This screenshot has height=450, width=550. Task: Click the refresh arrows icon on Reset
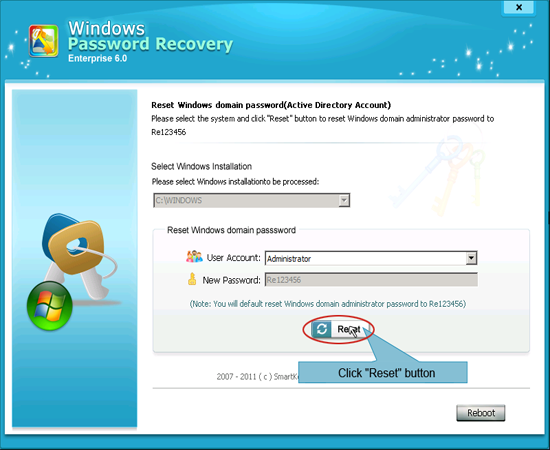(x=321, y=329)
